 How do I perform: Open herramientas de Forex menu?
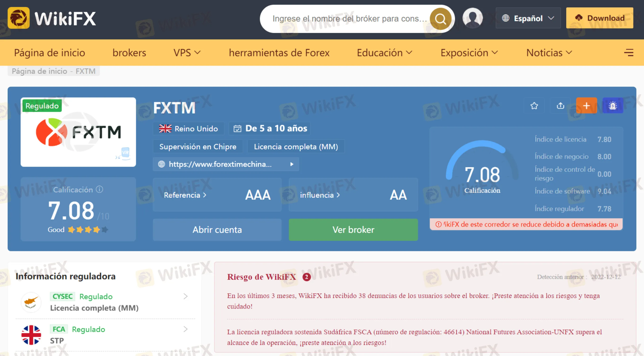click(x=279, y=52)
